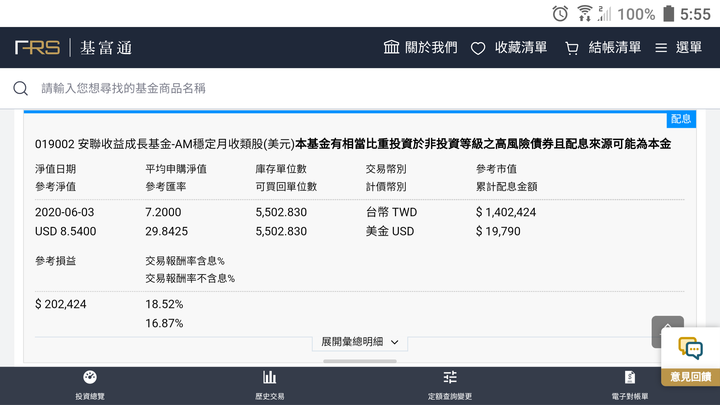Select the 交易報酬率含息% header
Viewport: 720px width, 405px height.
[x=185, y=261]
